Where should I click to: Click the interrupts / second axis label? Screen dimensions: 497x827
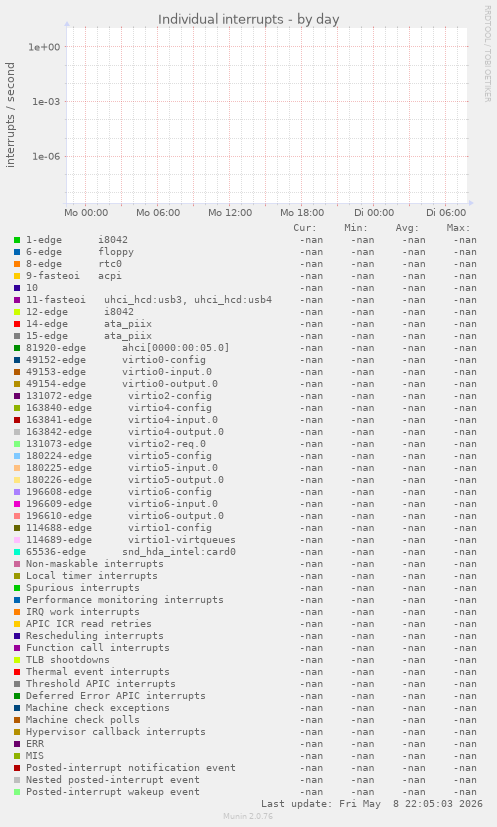pyautogui.click(x=10, y=115)
